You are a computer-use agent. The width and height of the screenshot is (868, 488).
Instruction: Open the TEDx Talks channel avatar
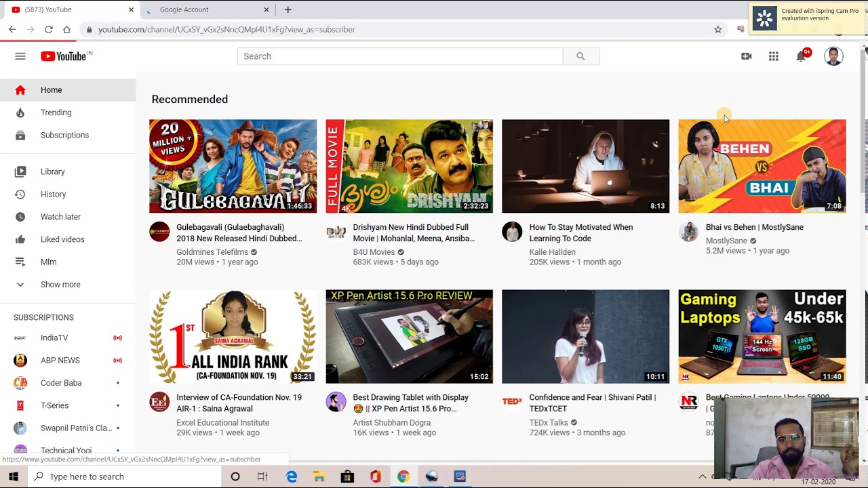[x=512, y=402]
